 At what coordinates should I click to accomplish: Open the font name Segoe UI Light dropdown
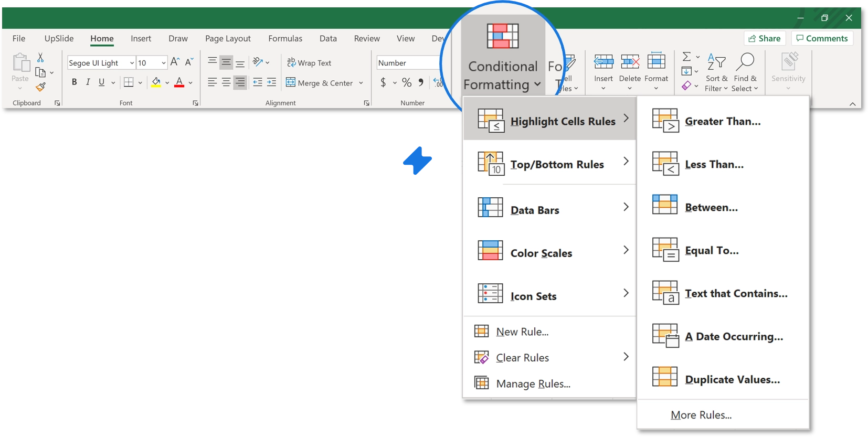click(132, 63)
